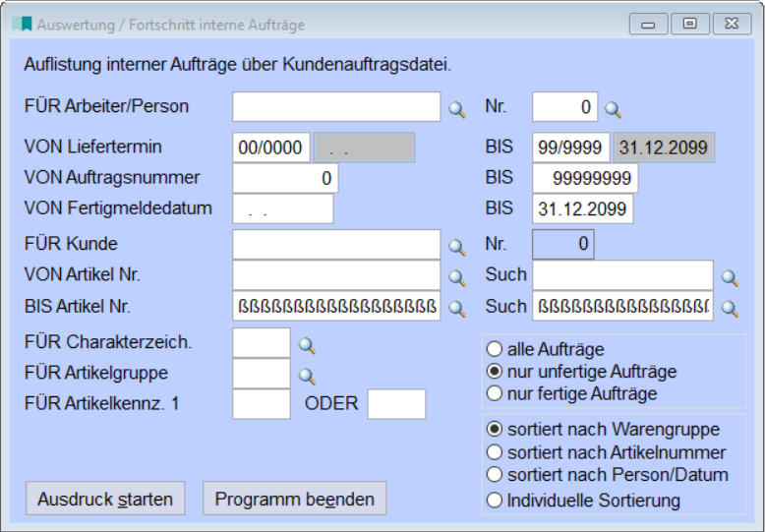This screenshot has height=532, width=765.
Task: Click VON Liefertermin week field 00/0000
Action: click(x=271, y=147)
